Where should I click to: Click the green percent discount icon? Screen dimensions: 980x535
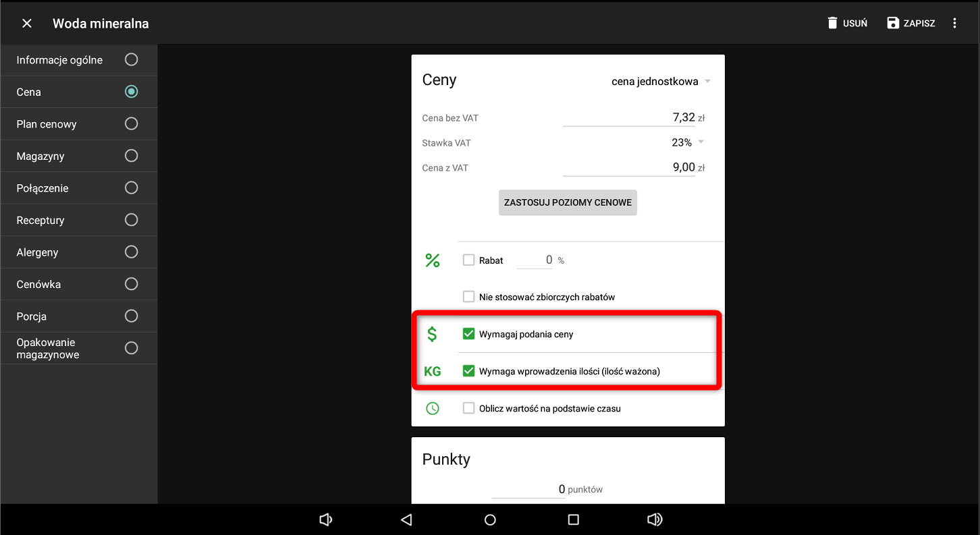point(433,260)
